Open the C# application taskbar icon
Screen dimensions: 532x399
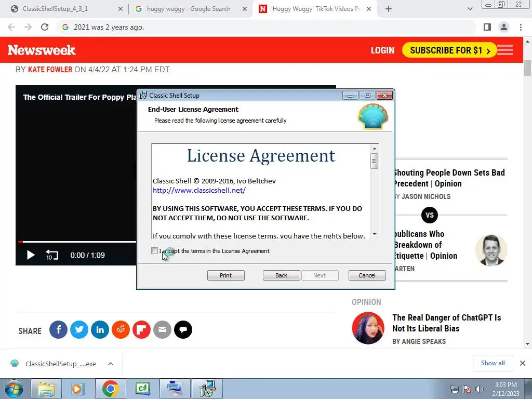[142, 389]
